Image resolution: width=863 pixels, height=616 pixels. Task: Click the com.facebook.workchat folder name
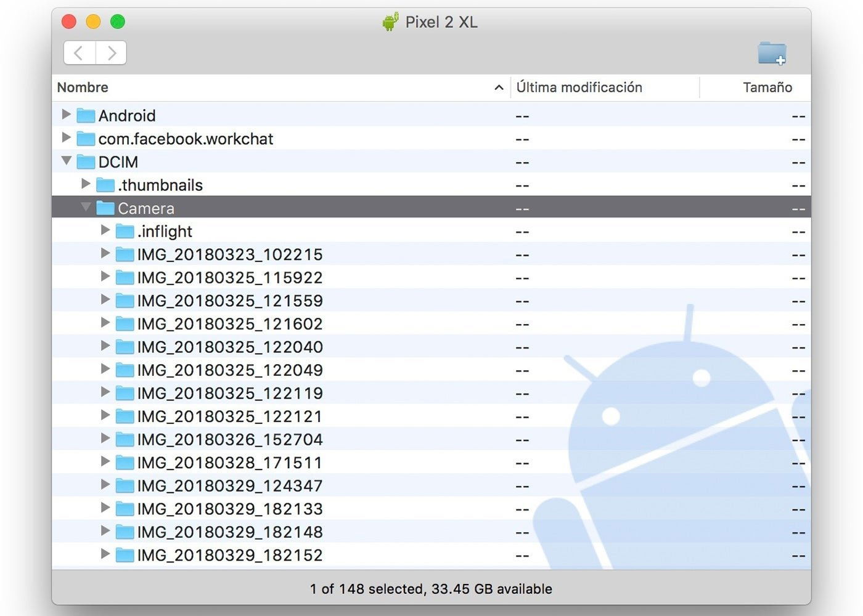(186, 139)
